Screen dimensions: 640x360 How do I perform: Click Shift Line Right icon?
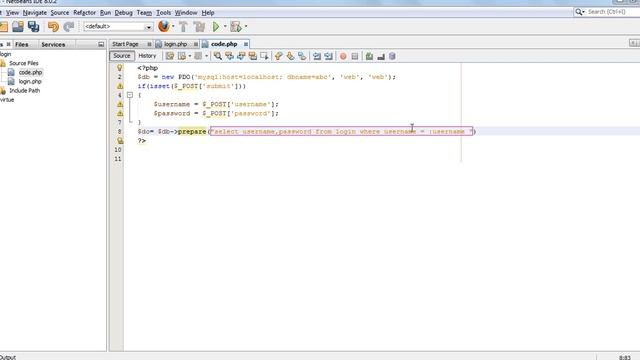coord(328,56)
